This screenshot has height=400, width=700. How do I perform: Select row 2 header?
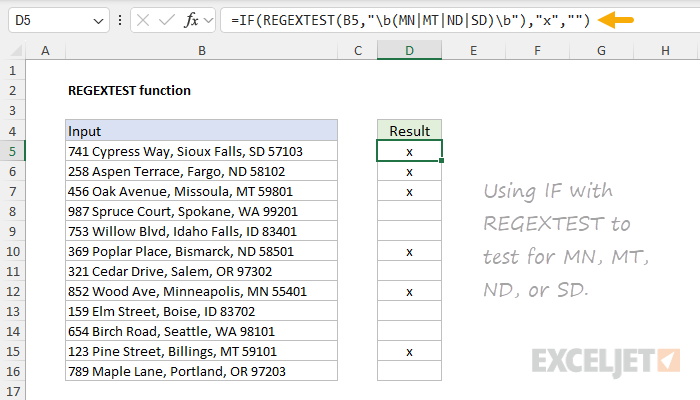click(x=12, y=91)
